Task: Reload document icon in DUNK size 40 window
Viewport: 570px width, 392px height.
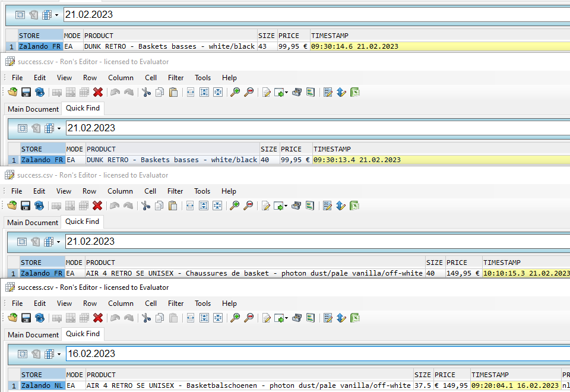Action: pyautogui.click(x=40, y=93)
